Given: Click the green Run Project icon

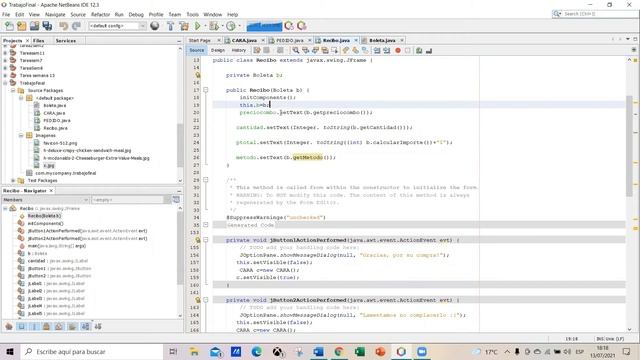Looking at the screenshot, I should pos(198,26).
